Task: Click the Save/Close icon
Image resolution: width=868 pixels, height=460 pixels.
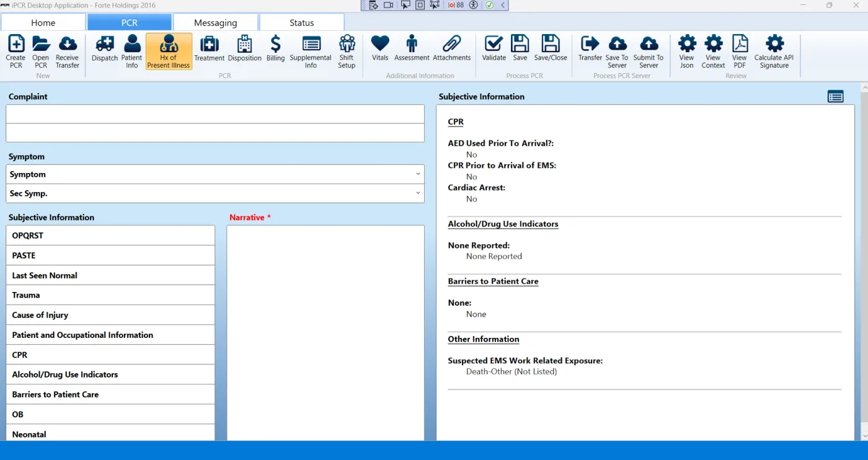Action: [x=551, y=48]
